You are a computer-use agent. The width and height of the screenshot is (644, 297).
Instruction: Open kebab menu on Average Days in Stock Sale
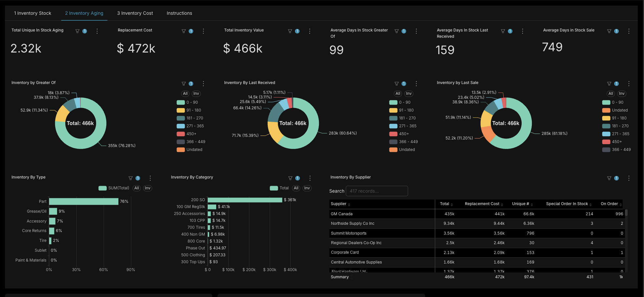[x=629, y=31]
